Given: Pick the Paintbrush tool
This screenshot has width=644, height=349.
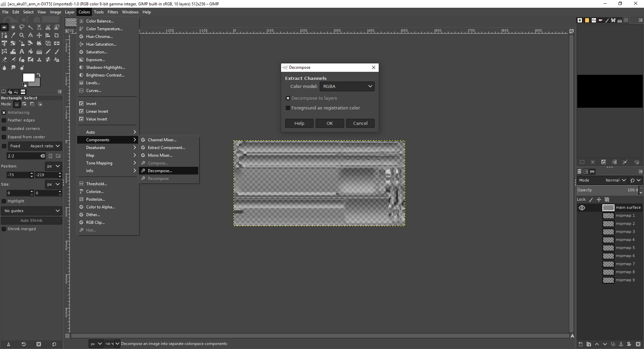Looking at the screenshot, I should 57,52.
